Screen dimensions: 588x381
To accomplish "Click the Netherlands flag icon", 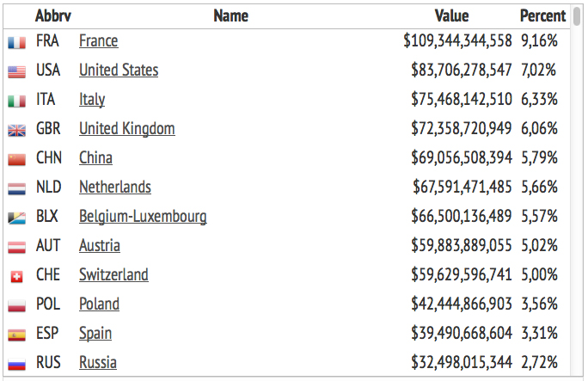I will [16, 188].
